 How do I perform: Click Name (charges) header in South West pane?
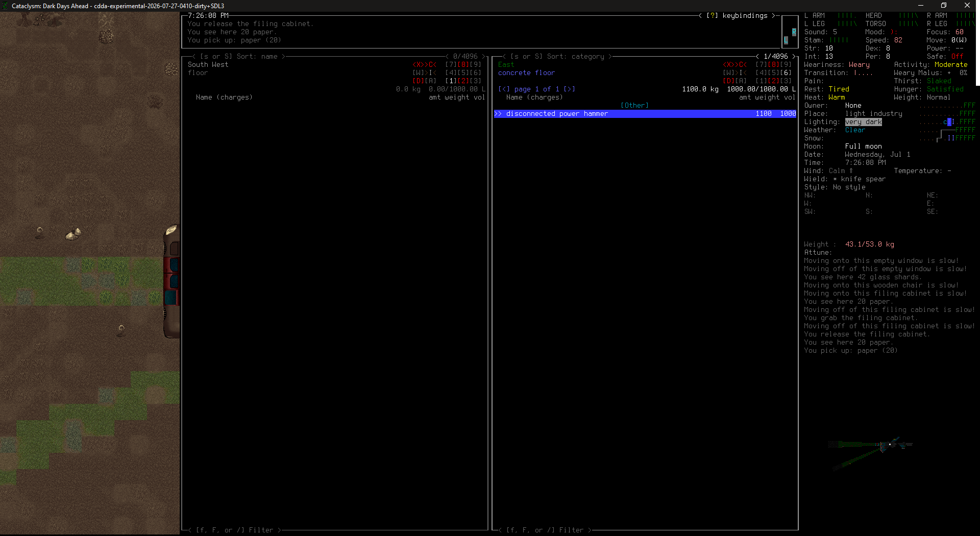pyautogui.click(x=224, y=98)
